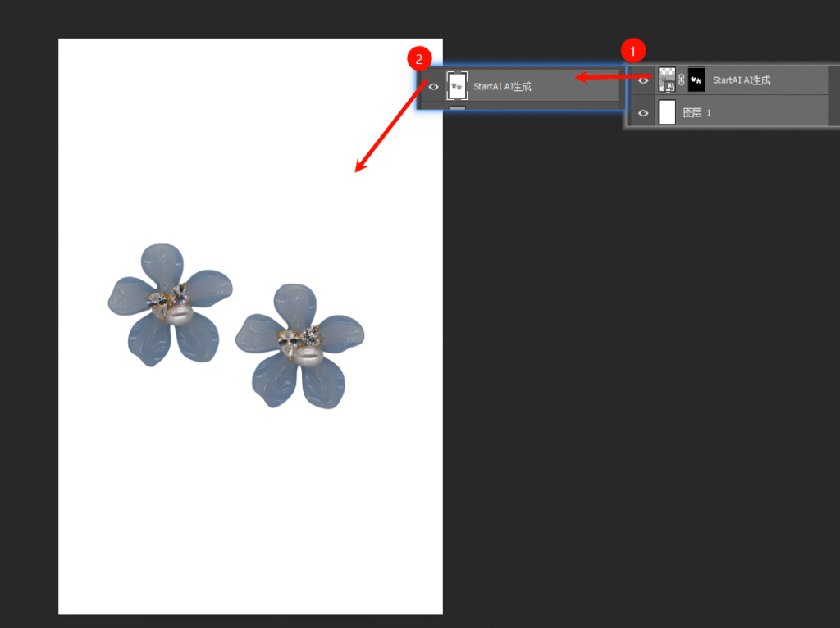Select the 图层 1 layer name
Viewport: 840px width, 628px height.
697,112
